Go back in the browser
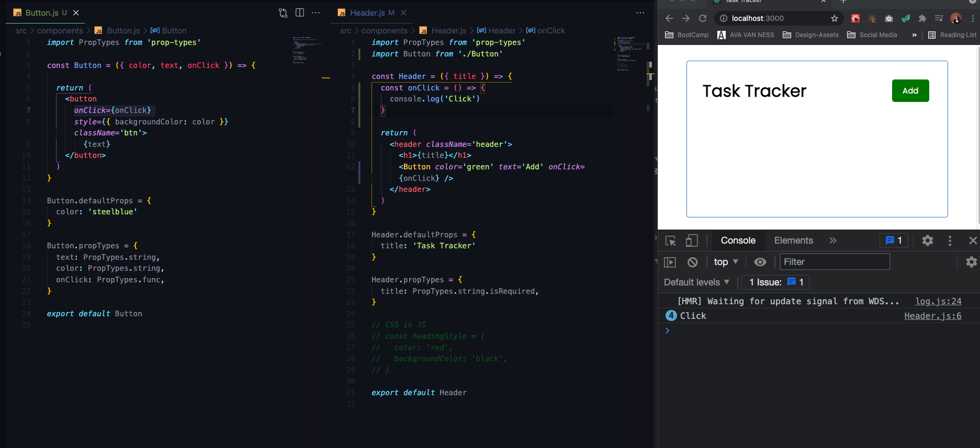 point(669,18)
